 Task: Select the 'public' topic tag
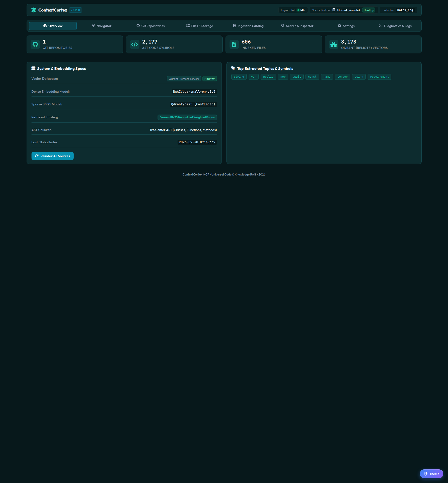(268, 77)
